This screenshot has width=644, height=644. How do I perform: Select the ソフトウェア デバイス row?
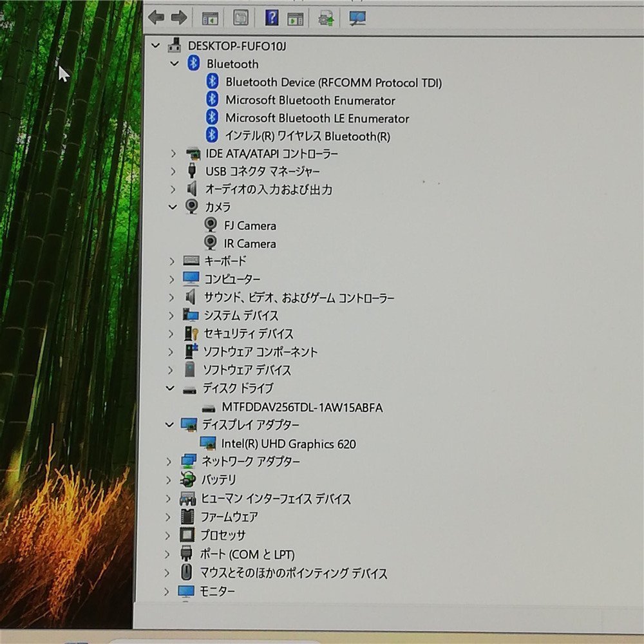tap(247, 370)
